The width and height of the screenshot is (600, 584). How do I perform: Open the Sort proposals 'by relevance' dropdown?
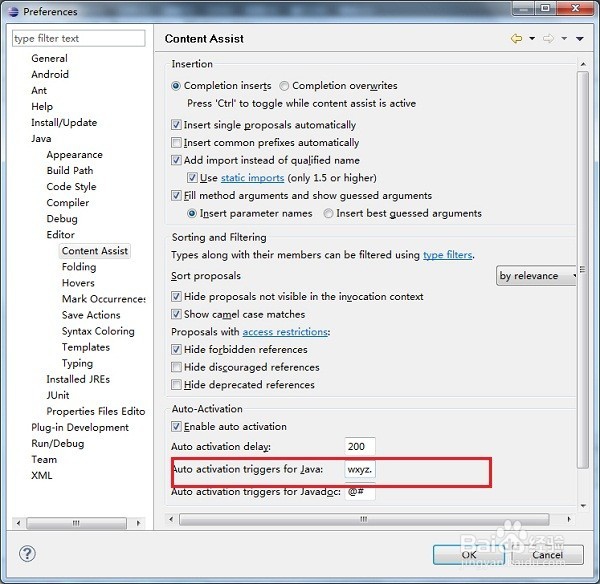pos(536,276)
